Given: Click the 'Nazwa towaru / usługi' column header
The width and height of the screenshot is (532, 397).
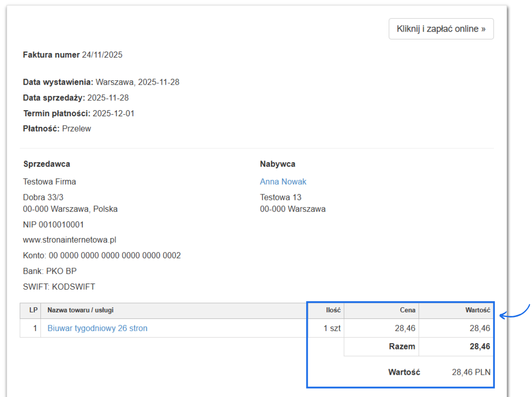Looking at the screenshot, I should coord(81,310).
